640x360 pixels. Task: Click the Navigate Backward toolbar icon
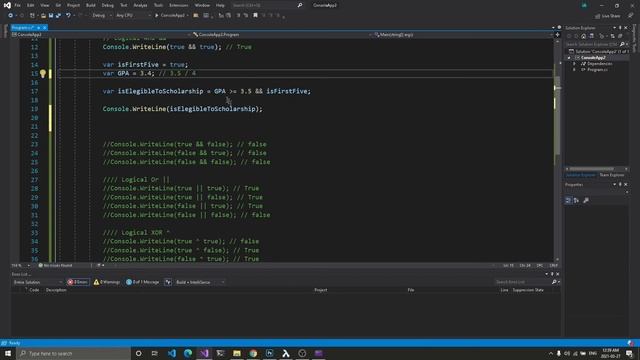click(x=10, y=16)
